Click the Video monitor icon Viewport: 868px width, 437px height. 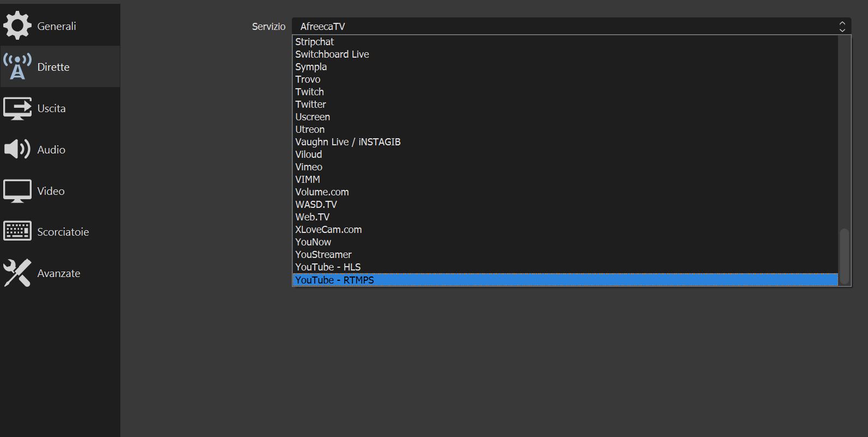click(17, 191)
